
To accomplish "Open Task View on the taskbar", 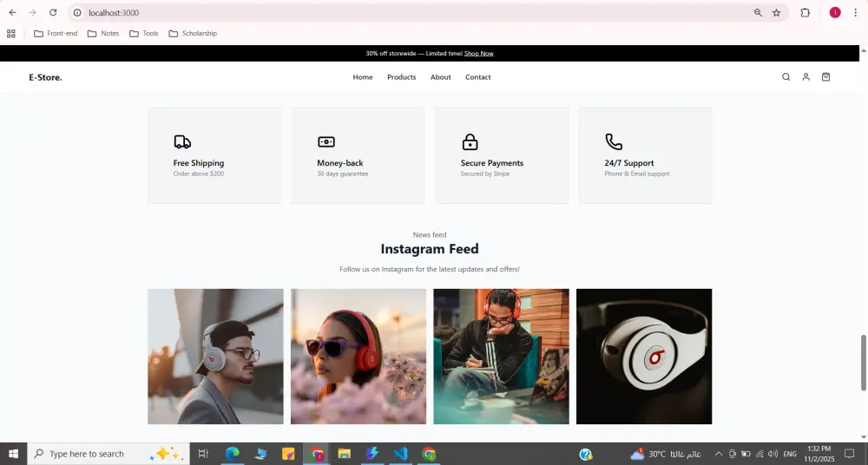I will [203, 454].
